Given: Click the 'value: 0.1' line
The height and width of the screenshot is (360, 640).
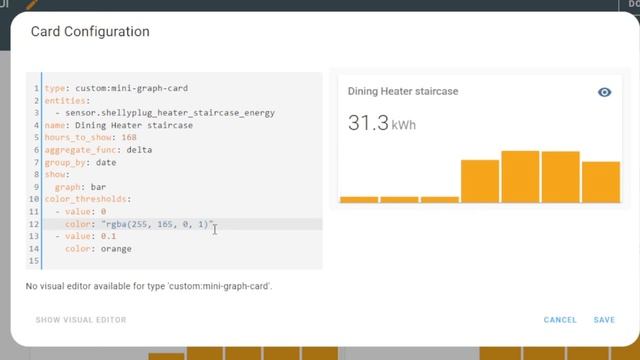Looking at the screenshot, I should [x=86, y=236].
